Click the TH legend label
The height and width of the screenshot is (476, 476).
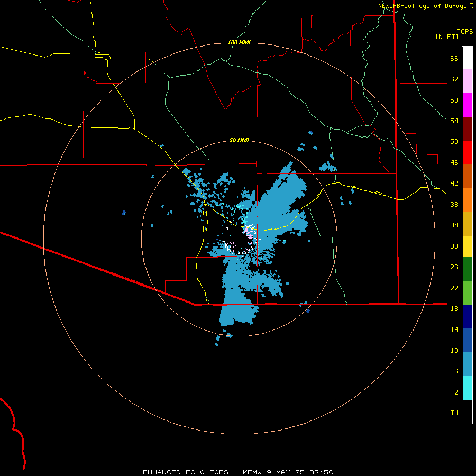(454, 413)
